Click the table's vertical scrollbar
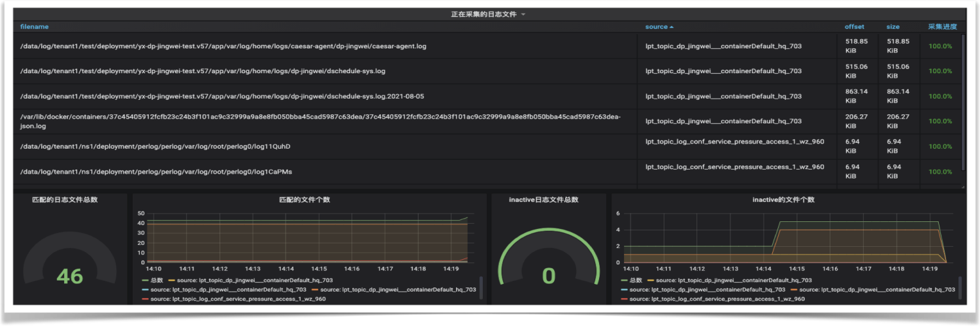980x327 pixels. coord(963,101)
